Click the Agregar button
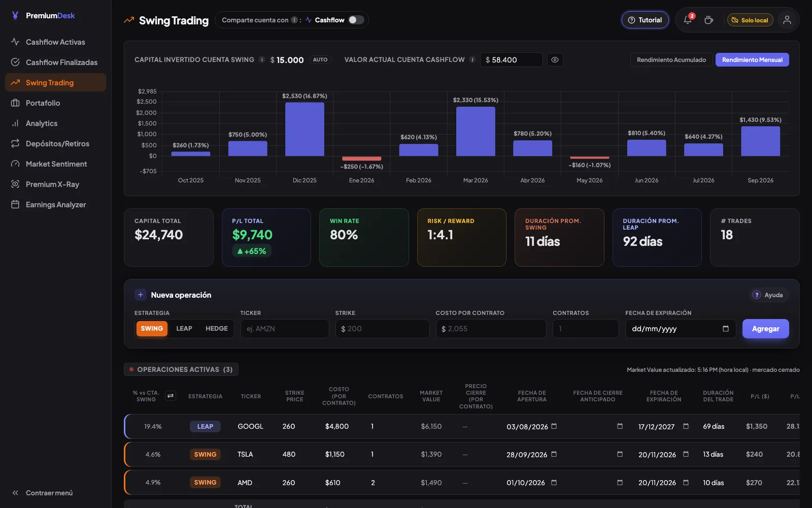The width and height of the screenshot is (812, 508). click(x=765, y=329)
